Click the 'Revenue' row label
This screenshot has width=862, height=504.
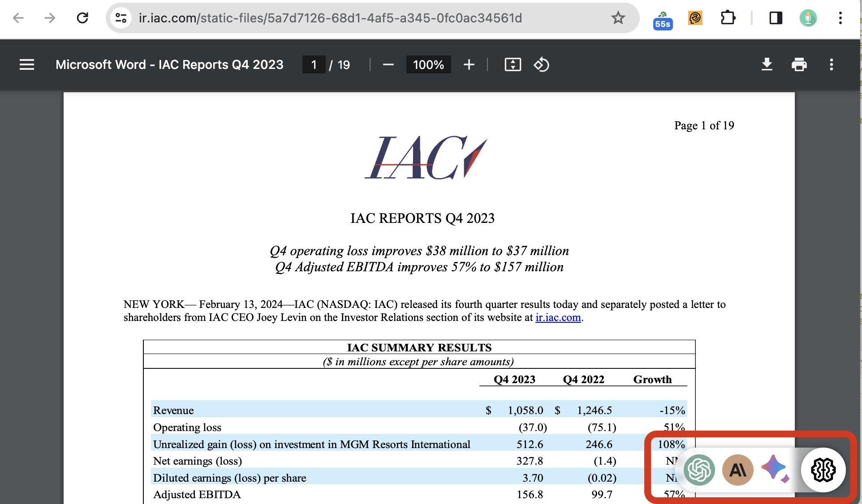[173, 410]
